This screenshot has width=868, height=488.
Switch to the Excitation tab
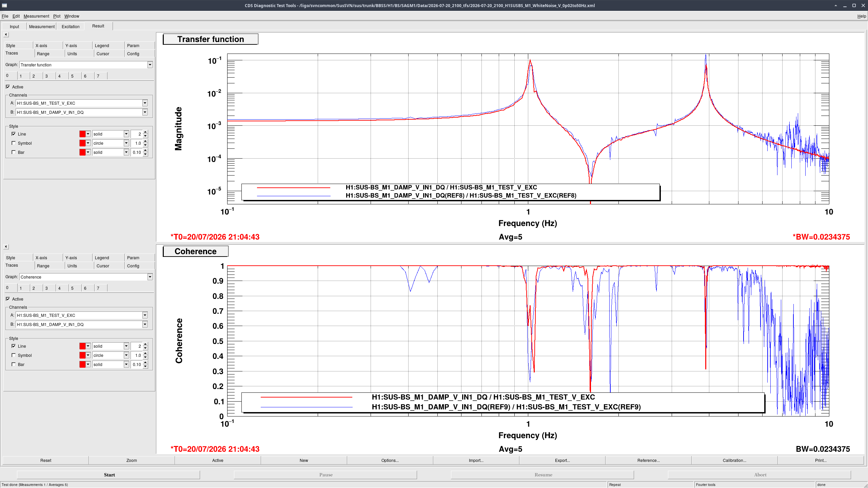pyautogui.click(x=71, y=26)
